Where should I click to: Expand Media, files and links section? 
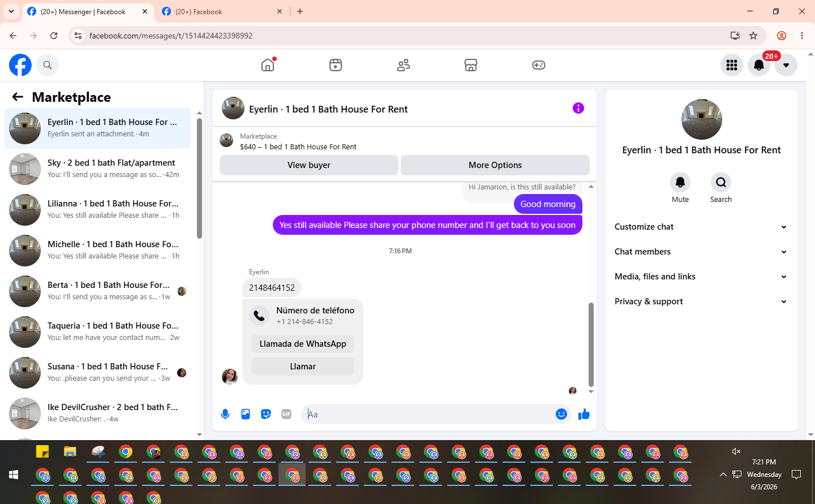point(701,277)
